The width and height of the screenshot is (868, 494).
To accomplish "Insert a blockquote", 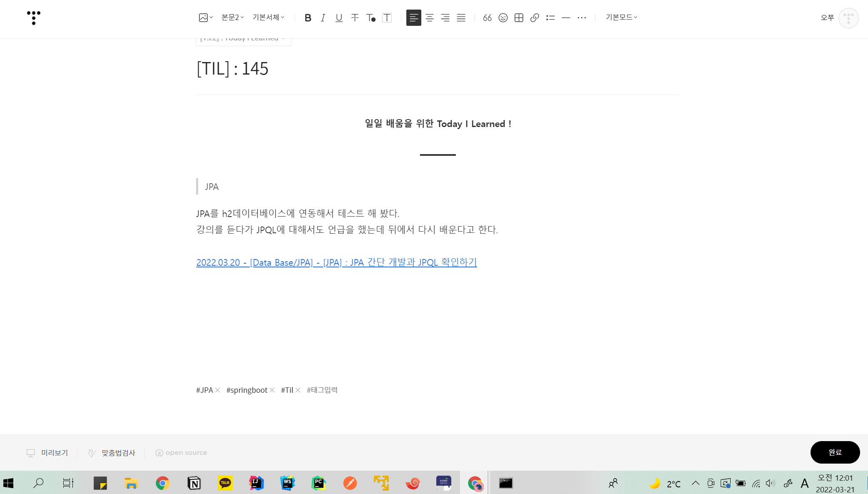I will pos(487,17).
